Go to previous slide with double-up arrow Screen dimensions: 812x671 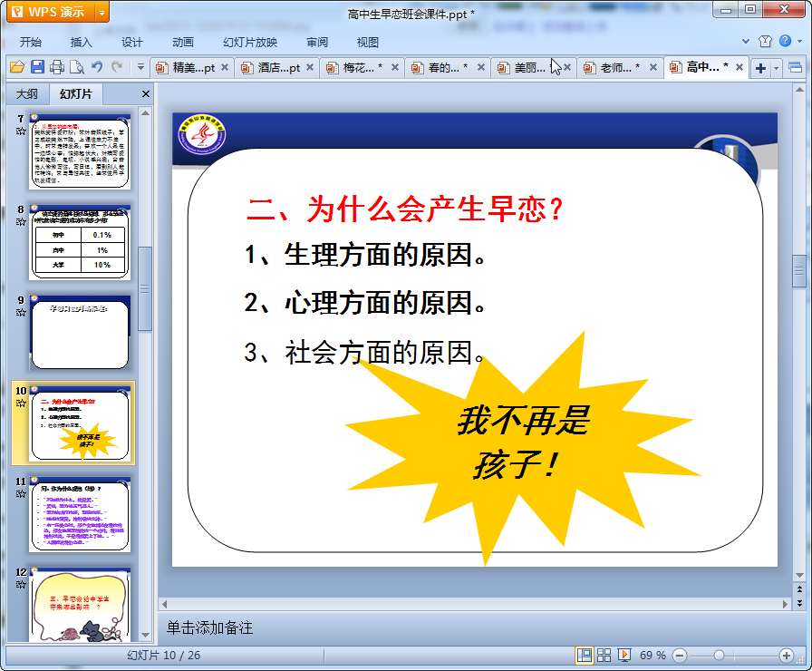tap(799, 589)
